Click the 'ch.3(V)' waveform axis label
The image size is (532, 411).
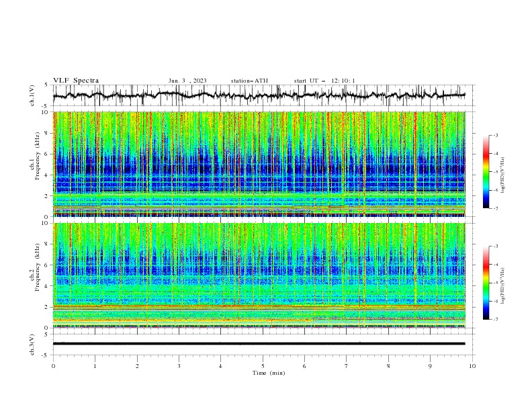(32, 345)
